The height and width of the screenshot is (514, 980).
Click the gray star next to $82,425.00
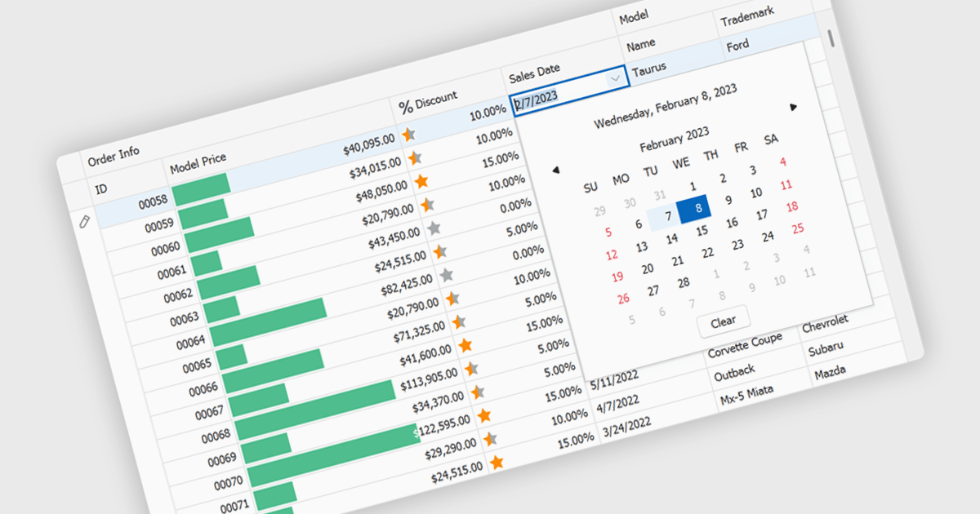(x=446, y=275)
